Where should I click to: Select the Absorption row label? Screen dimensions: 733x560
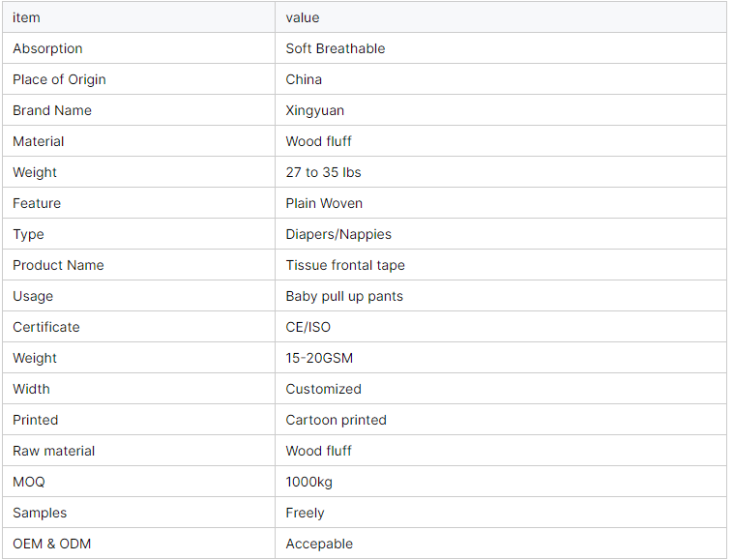47,48
